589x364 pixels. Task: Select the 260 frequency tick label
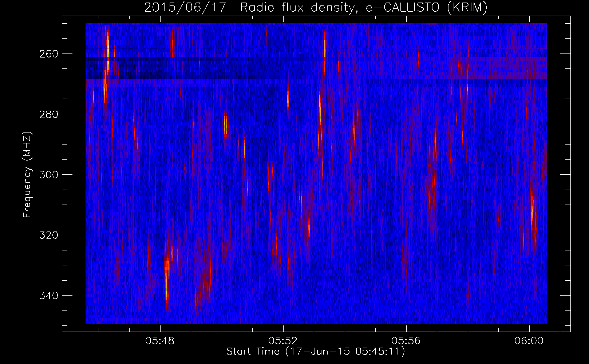(48, 54)
